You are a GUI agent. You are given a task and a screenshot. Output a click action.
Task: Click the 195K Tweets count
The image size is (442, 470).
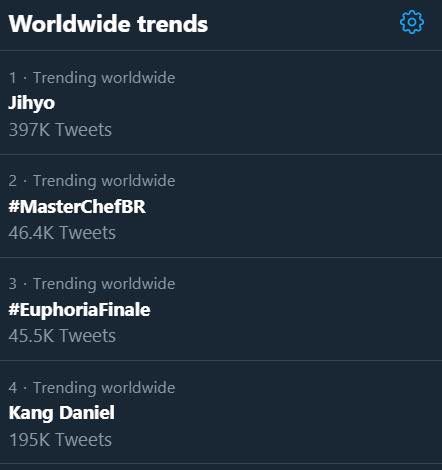tap(60, 440)
